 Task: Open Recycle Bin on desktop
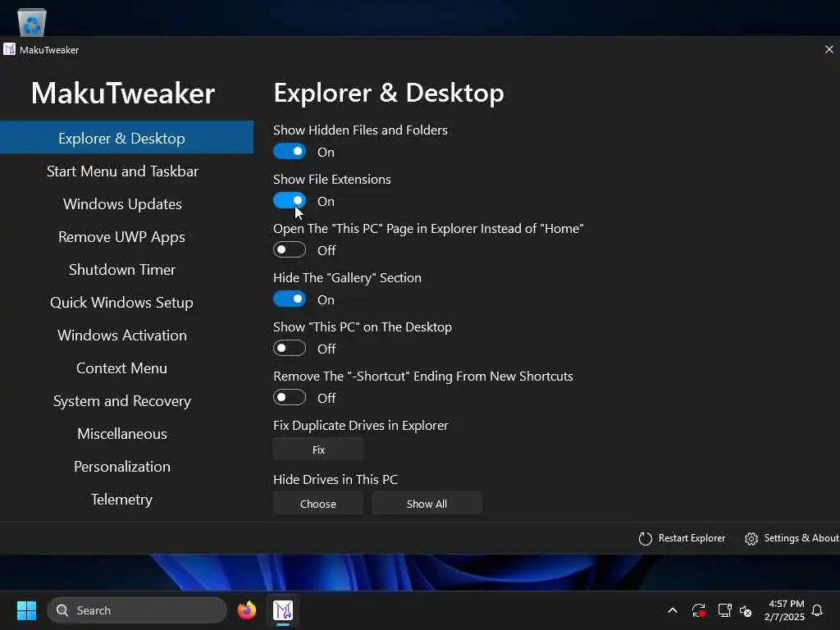pyautogui.click(x=32, y=22)
